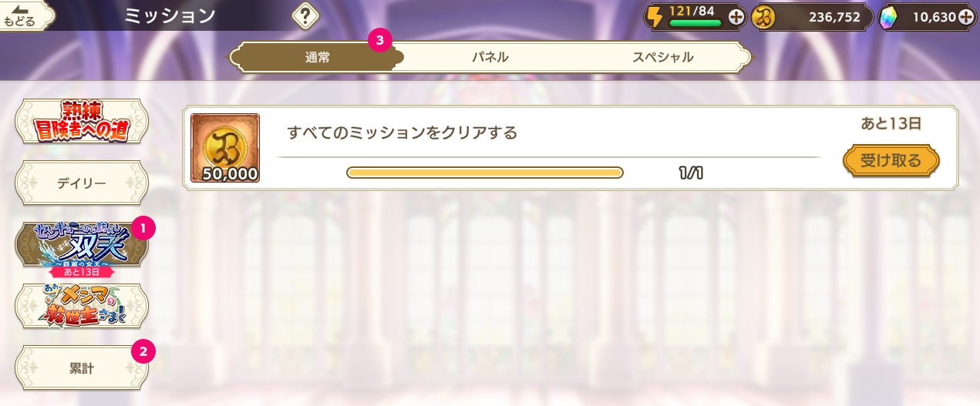This screenshot has height=406, width=980.
Task: Claim reward with the 受け取る button
Action: tap(891, 161)
